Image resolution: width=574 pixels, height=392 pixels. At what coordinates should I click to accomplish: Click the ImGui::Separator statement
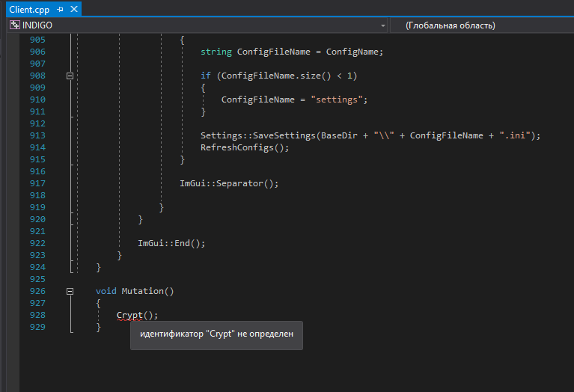(228, 183)
